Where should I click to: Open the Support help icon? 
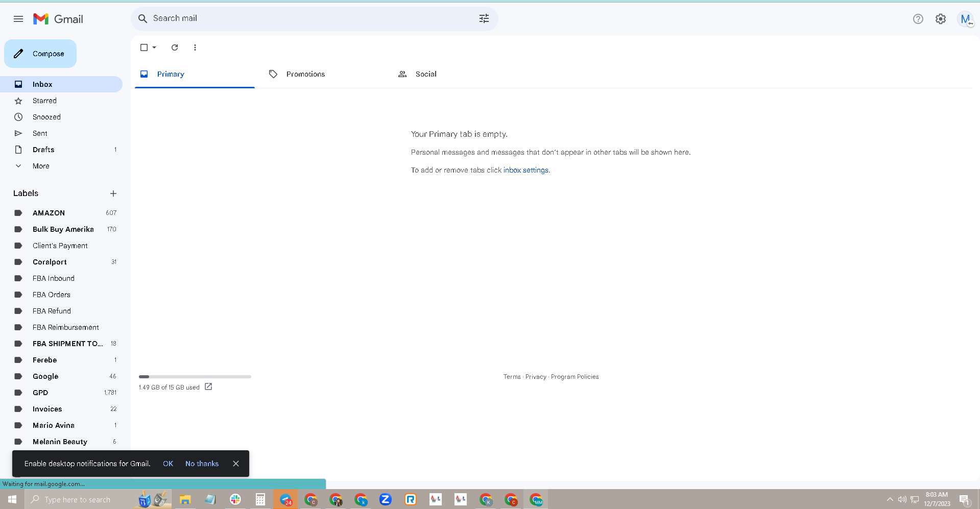tap(918, 19)
